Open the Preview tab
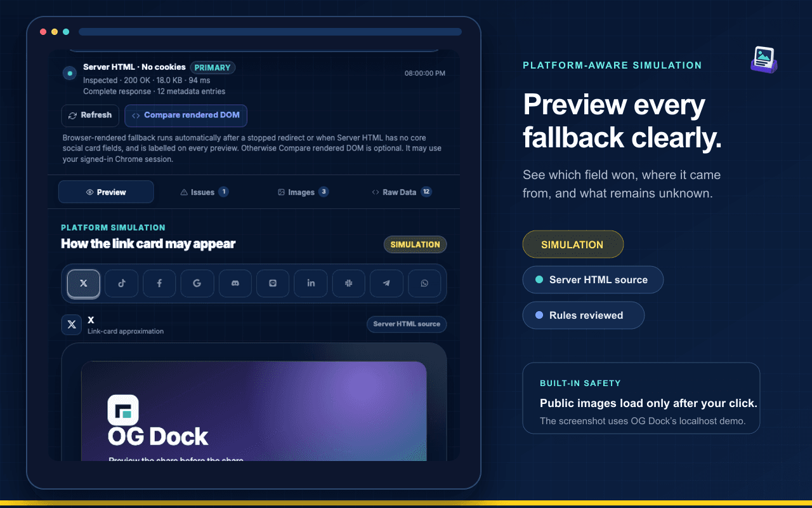 [x=106, y=192]
